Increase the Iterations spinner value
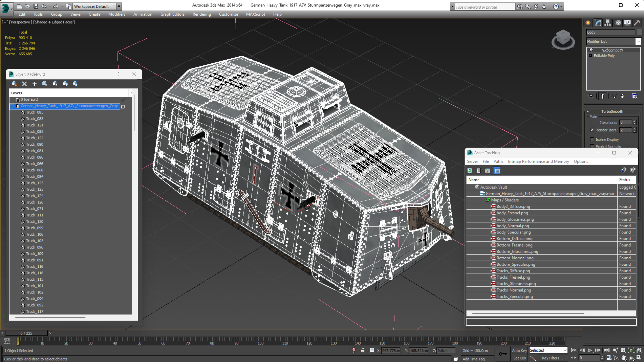Screen dimensions: 644x362 634,121
